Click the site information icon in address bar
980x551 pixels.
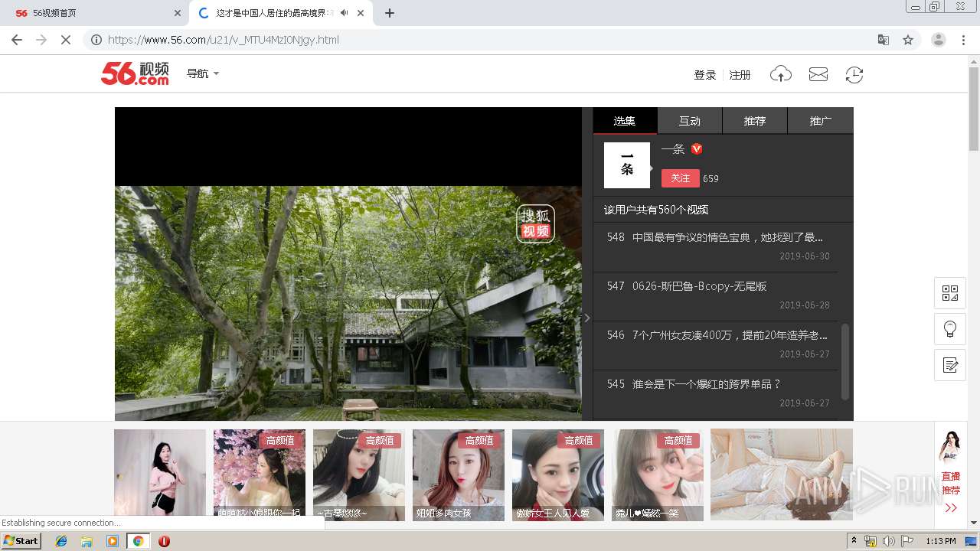tap(96, 40)
